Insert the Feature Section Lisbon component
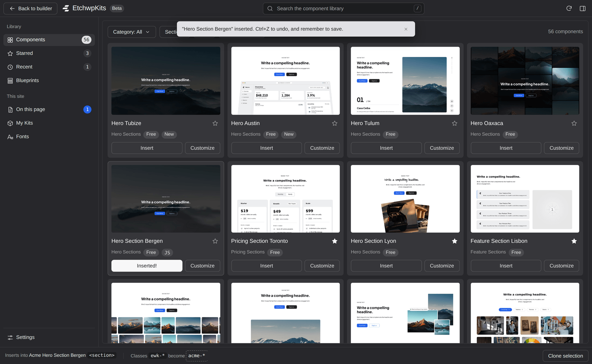Image resolution: width=592 pixels, height=364 pixels. click(506, 266)
